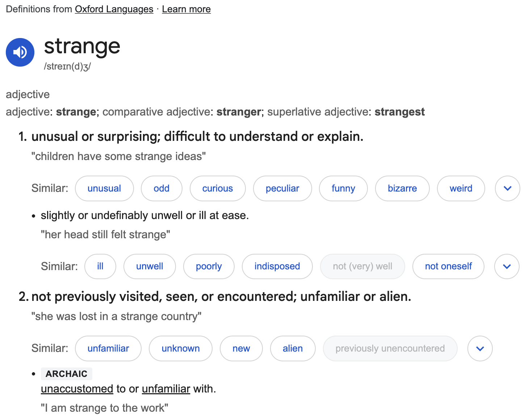This screenshot has height=420, width=525.
Task: Click the Learn more link
Action: (186, 9)
